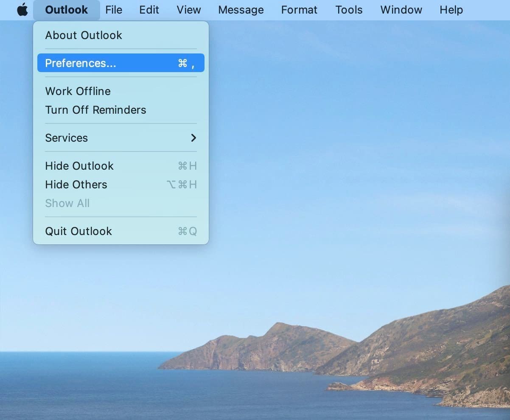Open the Apple menu
510x420 pixels.
(x=22, y=9)
